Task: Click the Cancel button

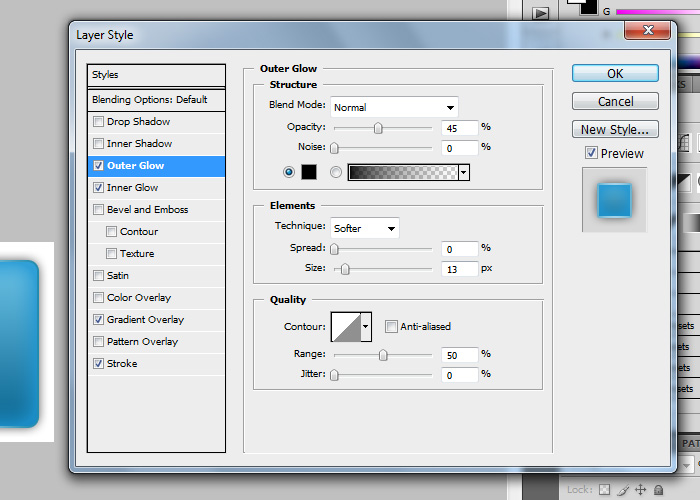Action: point(615,101)
